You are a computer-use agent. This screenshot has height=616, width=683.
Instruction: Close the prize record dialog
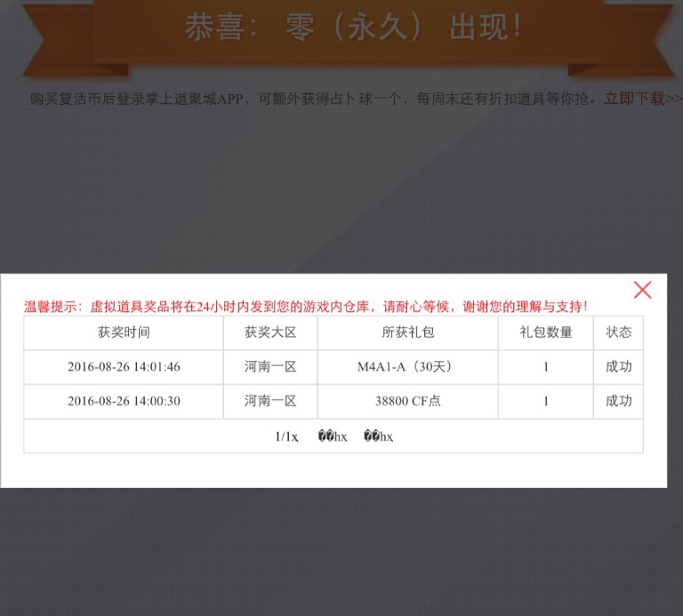(642, 290)
